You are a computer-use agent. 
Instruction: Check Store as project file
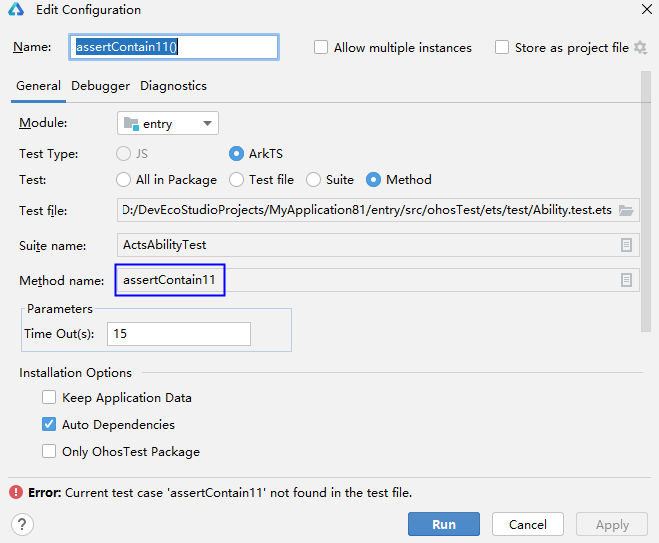[x=502, y=47]
